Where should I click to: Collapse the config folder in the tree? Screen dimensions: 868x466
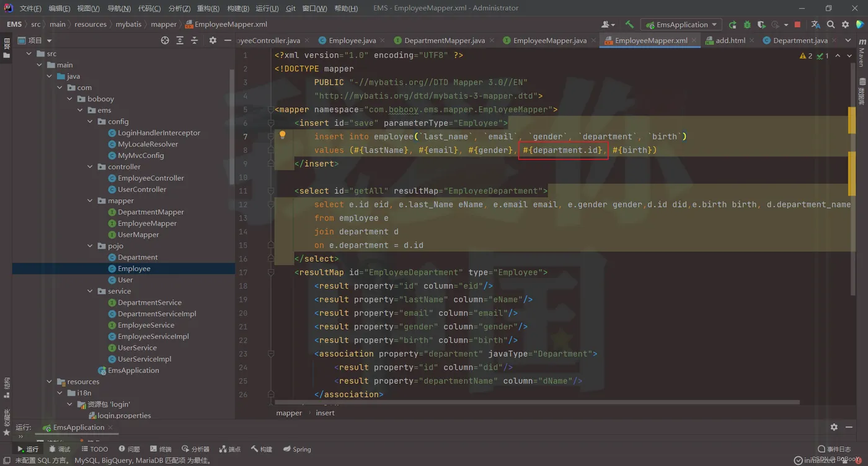click(x=90, y=122)
